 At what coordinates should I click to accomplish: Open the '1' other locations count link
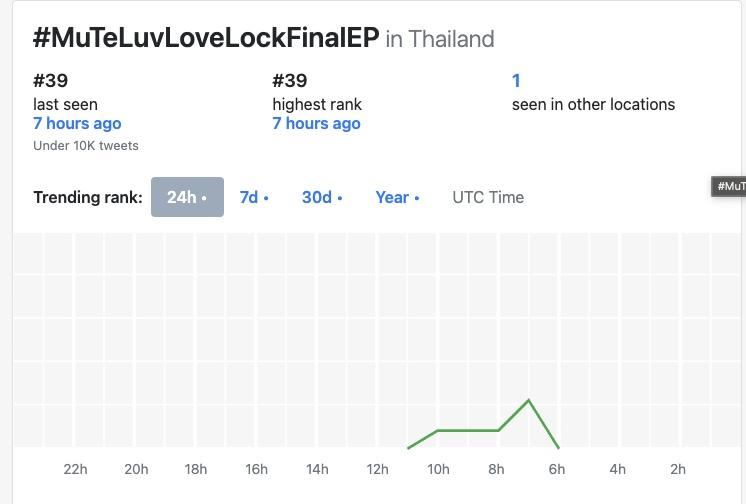point(516,81)
